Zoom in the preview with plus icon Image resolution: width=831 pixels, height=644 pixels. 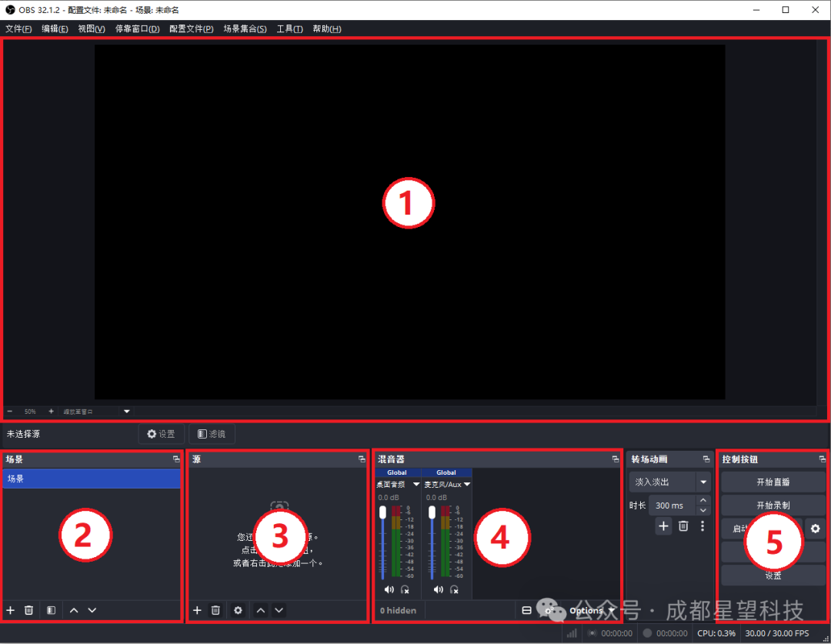[51, 412]
